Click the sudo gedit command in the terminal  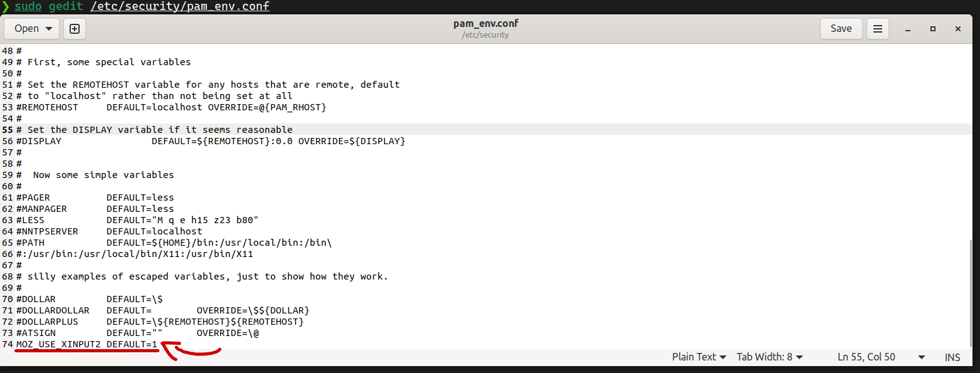pyautogui.click(x=142, y=7)
